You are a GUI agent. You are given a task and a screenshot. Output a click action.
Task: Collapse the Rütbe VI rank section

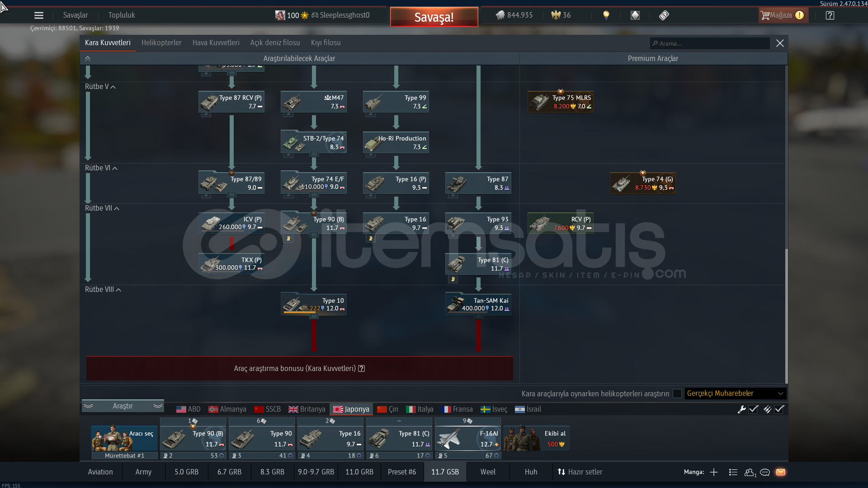point(115,168)
